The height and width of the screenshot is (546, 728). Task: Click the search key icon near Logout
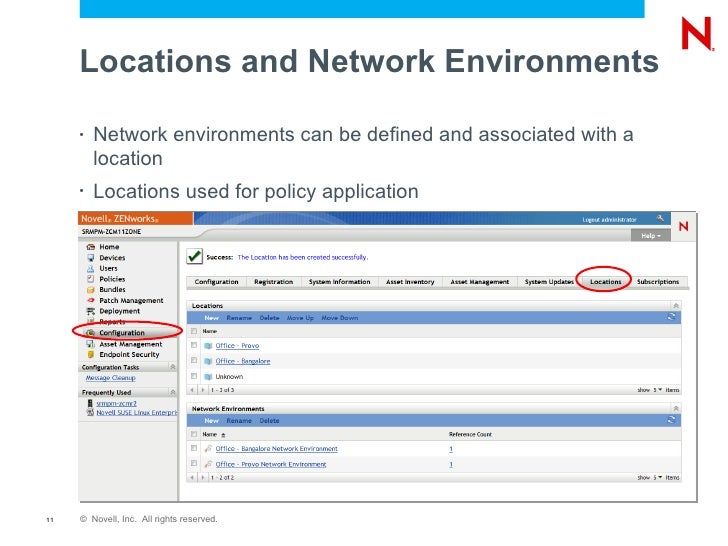[x=660, y=218]
